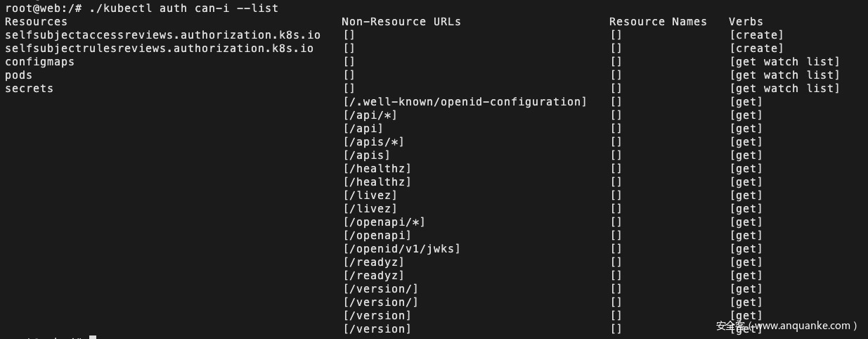Click the [/apis/*] URL entry

[373, 142]
